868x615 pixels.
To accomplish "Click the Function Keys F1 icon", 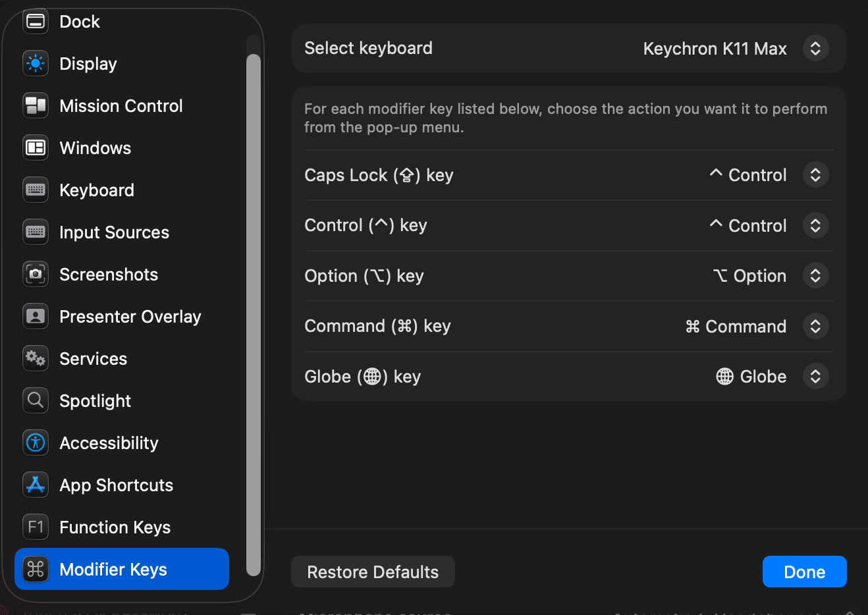I will click(36, 527).
